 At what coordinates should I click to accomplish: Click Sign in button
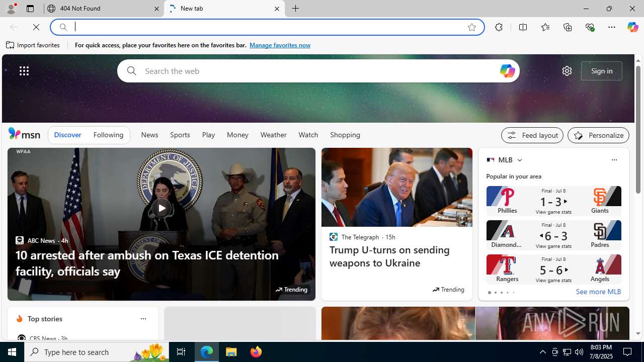point(602,71)
